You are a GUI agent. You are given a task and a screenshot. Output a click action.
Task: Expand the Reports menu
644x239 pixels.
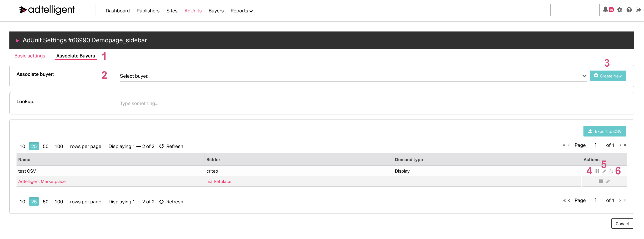[241, 11]
